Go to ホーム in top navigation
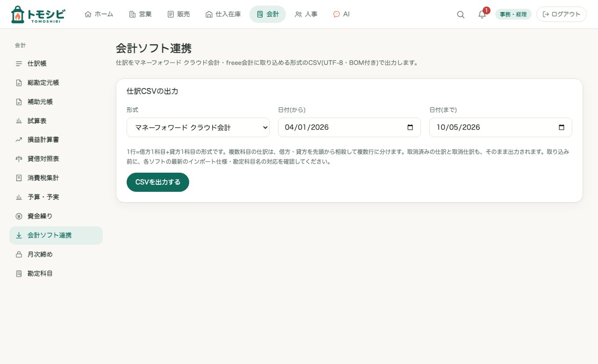Screen dimensions: 598x364 (x=99, y=14)
